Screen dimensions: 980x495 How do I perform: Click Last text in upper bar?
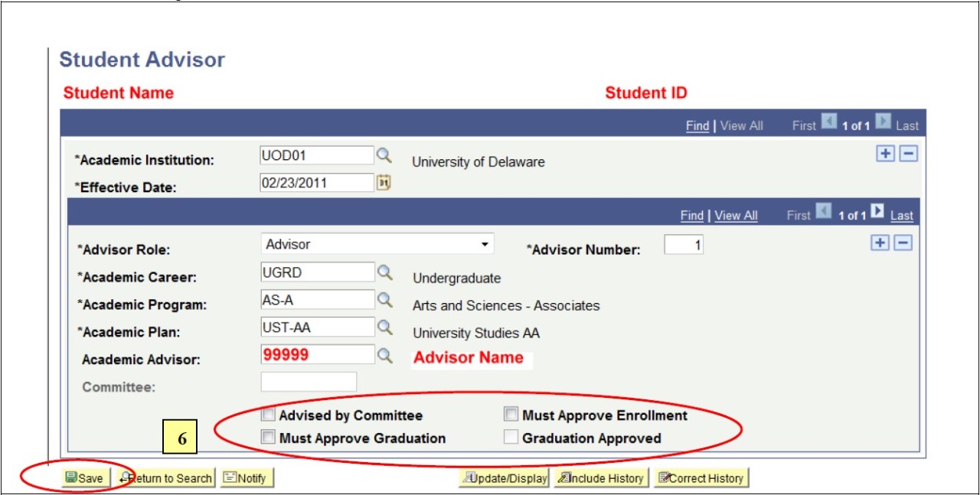(x=907, y=126)
